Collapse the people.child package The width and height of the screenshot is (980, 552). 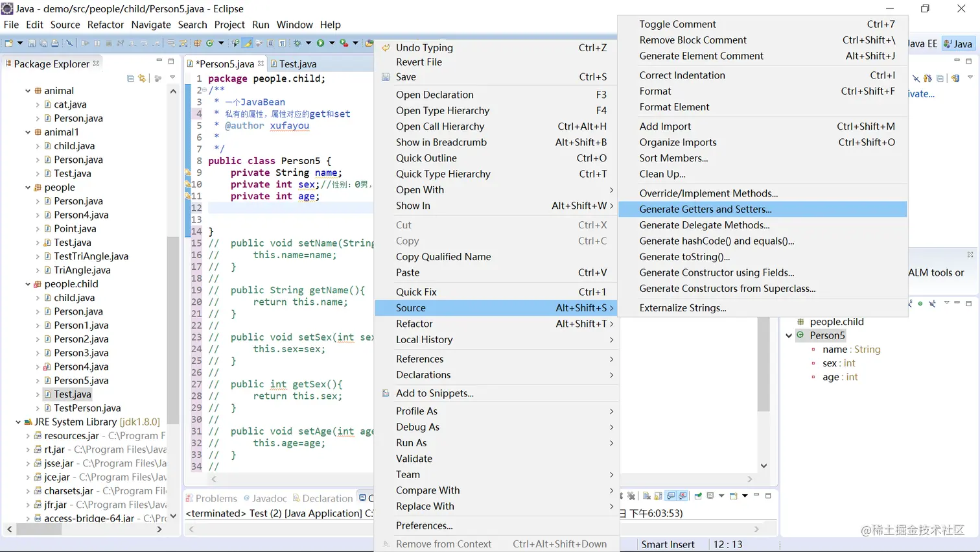[x=28, y=284]
